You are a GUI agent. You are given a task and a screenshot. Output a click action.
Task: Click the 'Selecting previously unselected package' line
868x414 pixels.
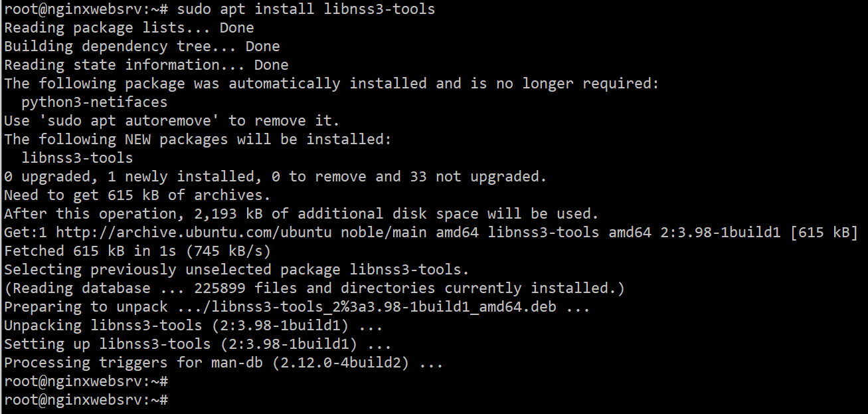click(236, 270)
